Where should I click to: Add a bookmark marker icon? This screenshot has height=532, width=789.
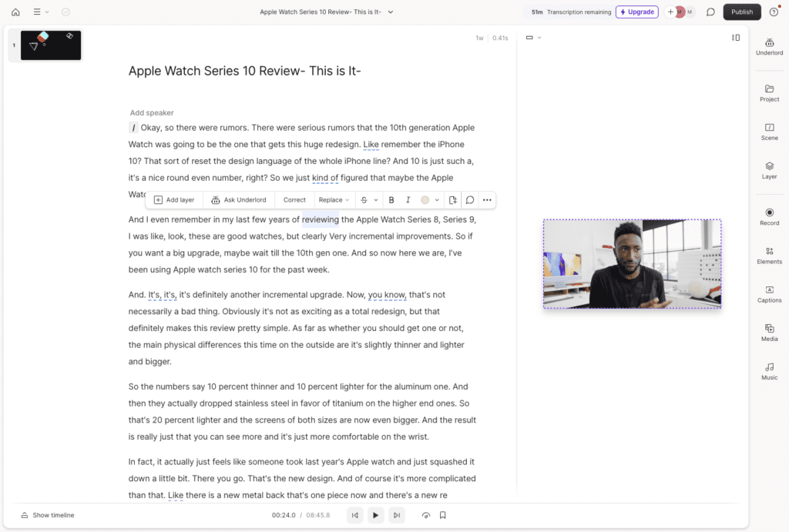[443, 515]
